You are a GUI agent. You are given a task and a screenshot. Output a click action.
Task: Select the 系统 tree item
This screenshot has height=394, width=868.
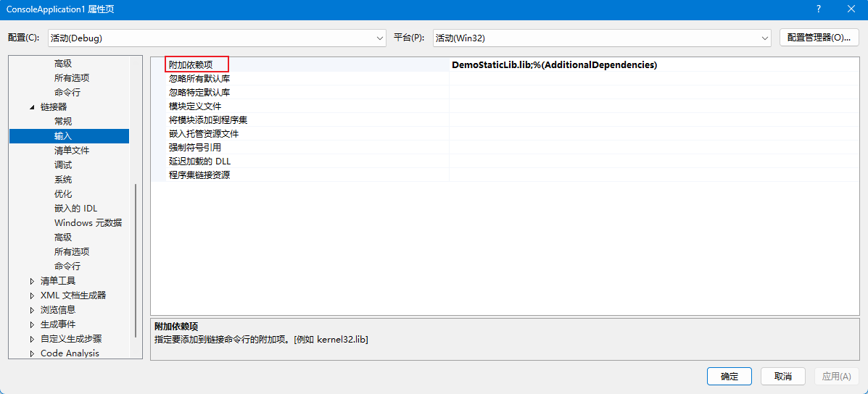(63, 180)
